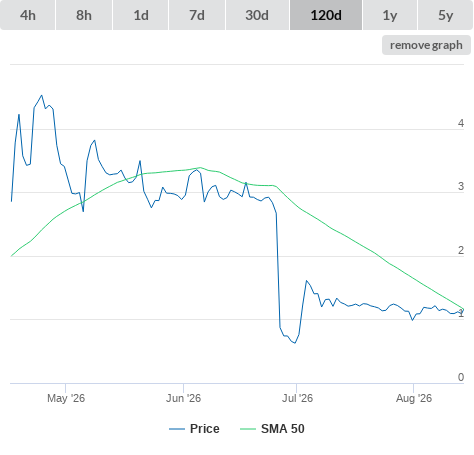Switch to the 8h time range
This screenshot has width=474, height=455.
pyautogui.click(x=84, y=15)
